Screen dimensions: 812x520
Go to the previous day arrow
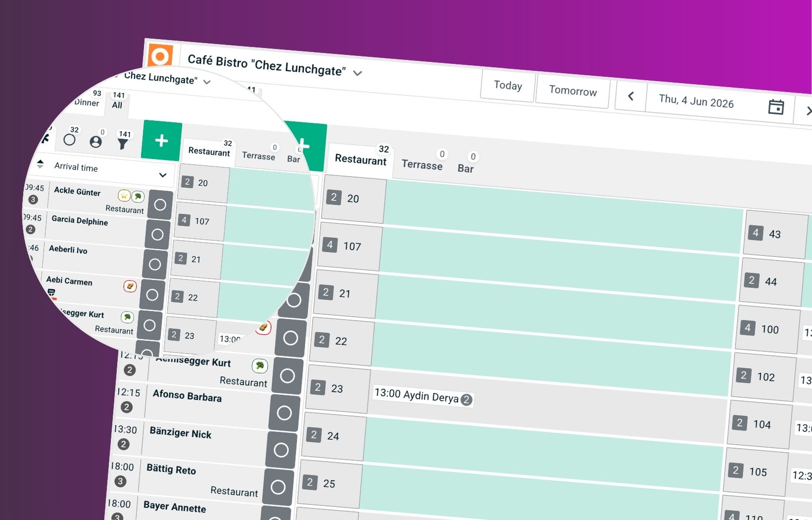(x=630, y=96)
